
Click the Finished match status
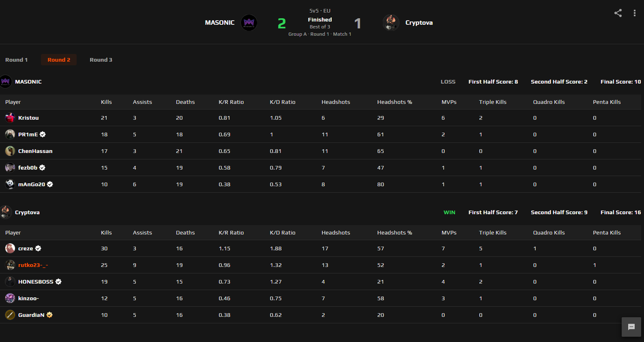coord(320,19)
